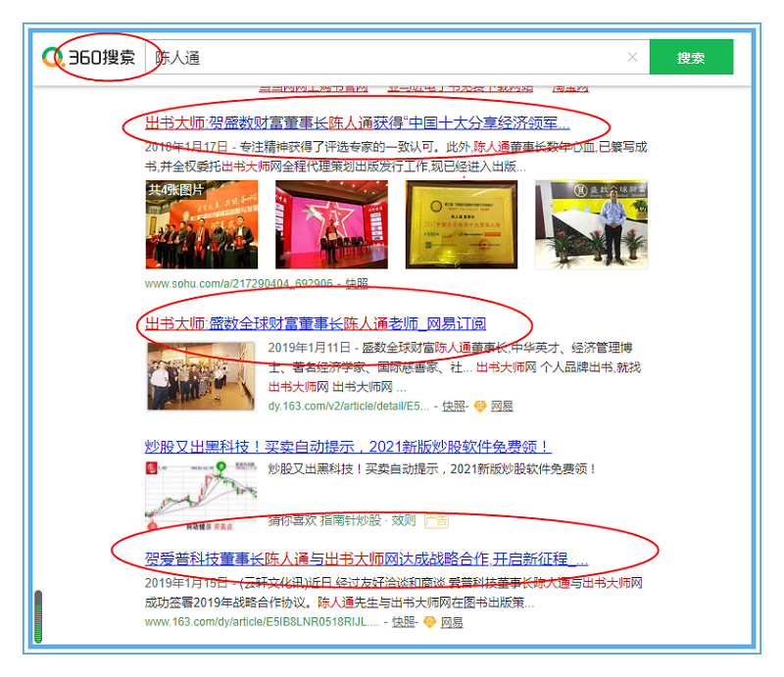This screenshot has height=677, width=784.
Task: Click the 网易 badge icon beside the www.163.com result
Action: coord(429,621)
